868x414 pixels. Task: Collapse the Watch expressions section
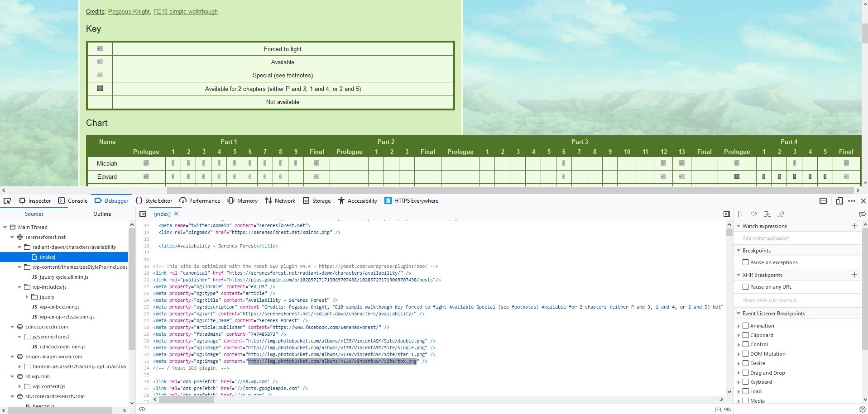tap(739, 226)
